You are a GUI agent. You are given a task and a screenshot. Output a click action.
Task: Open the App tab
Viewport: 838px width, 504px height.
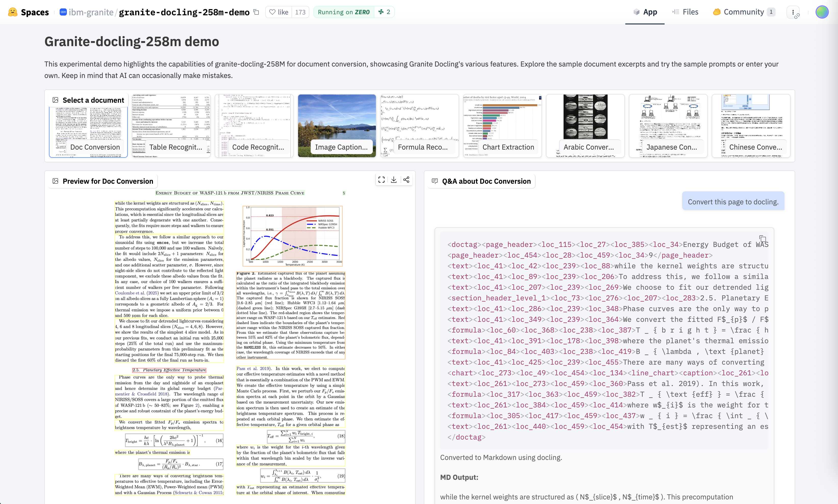click(645, 12)
